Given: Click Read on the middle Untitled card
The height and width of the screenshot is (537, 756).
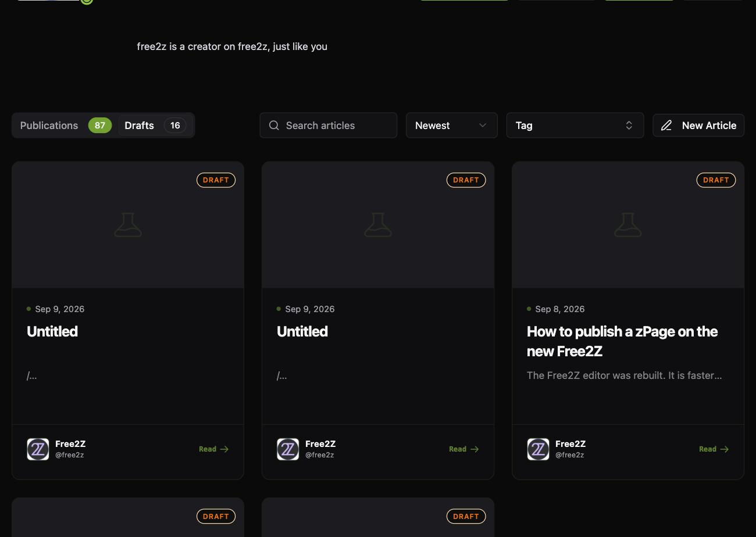Looking at the screenshot, I should pos(464,449).
